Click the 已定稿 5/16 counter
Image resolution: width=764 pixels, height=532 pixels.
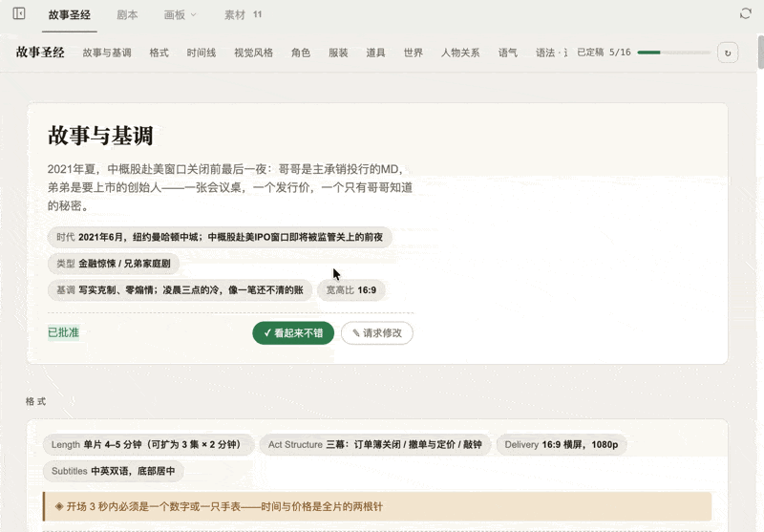coord(604,53)
